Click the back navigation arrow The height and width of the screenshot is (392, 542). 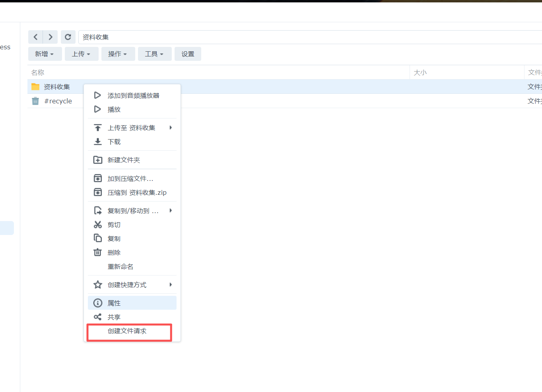pyautogui.click(x=35, y=37)
